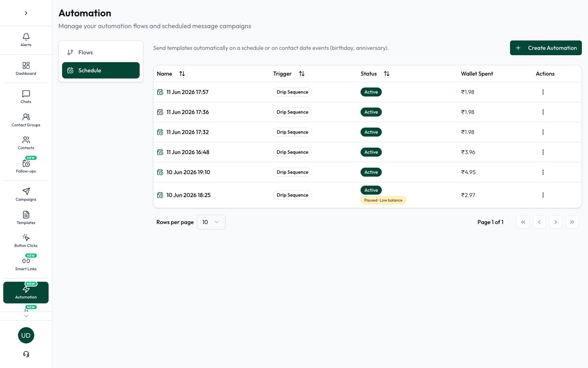Click the Paused · Low balance badge
Image resolution: width=588 pixels, height=368 pixels.
point(383,200)
